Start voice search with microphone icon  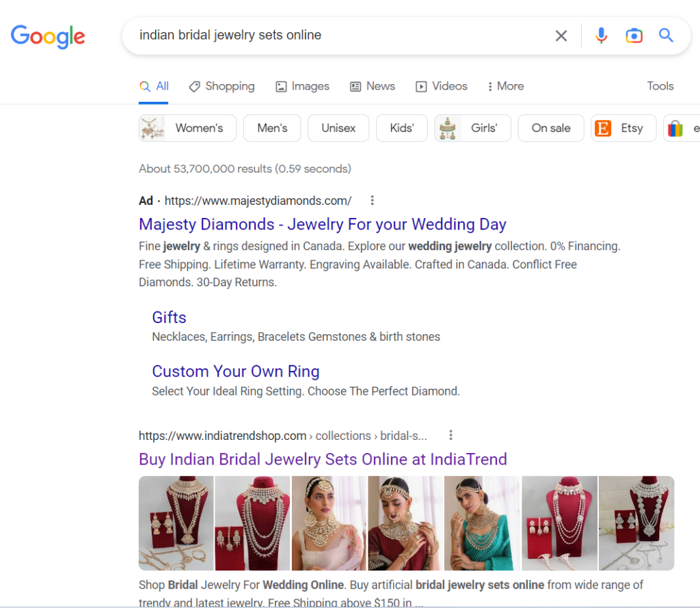click(x=601, y=36)
